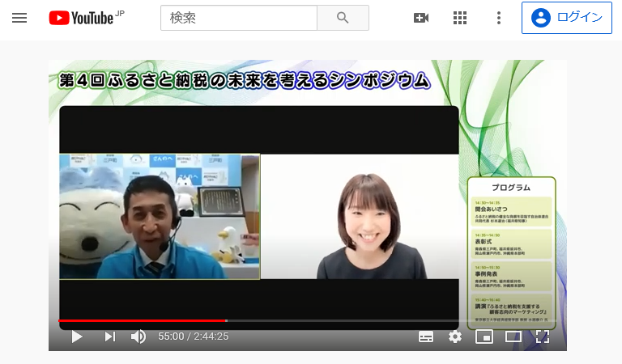Click the プログラム panel in the video

511,252
